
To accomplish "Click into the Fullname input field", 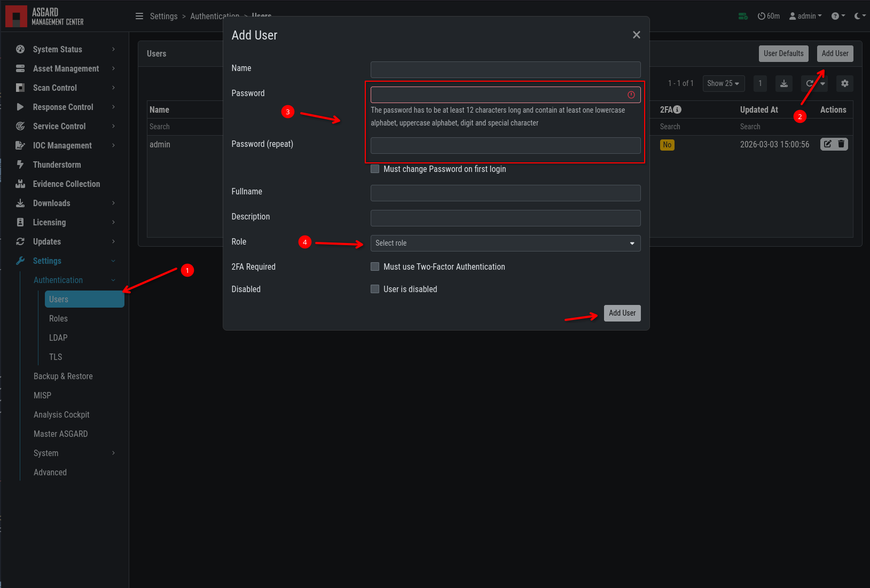I will pos(506,193).
